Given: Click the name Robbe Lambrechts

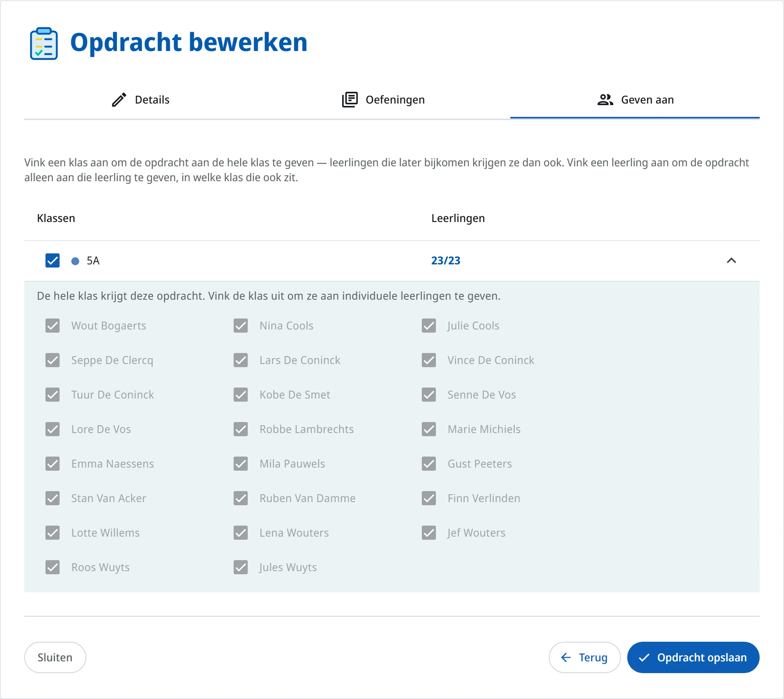Looking at the screenshot, I should tap(307, 429).
